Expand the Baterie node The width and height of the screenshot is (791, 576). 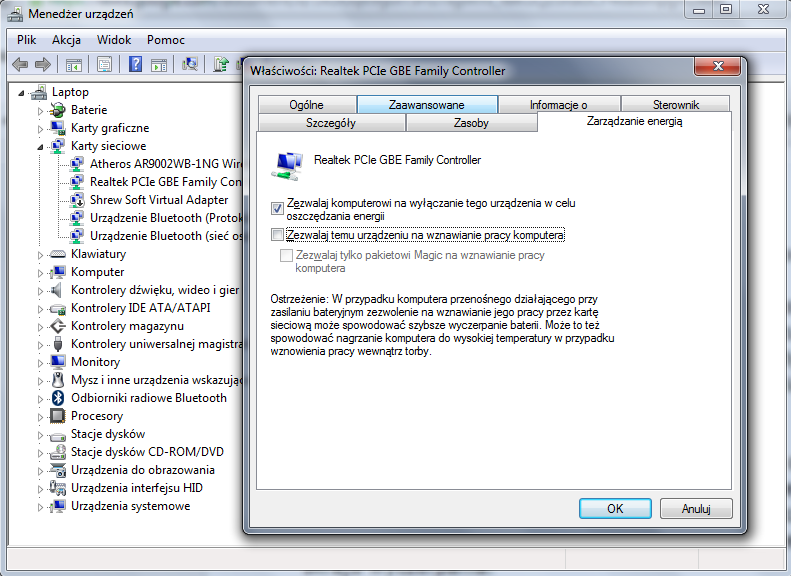pos(40,110)
